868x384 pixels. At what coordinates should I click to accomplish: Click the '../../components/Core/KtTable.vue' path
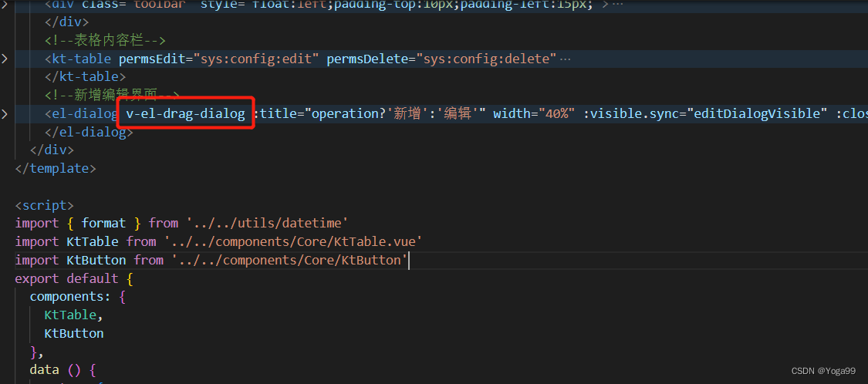(293, 241)
